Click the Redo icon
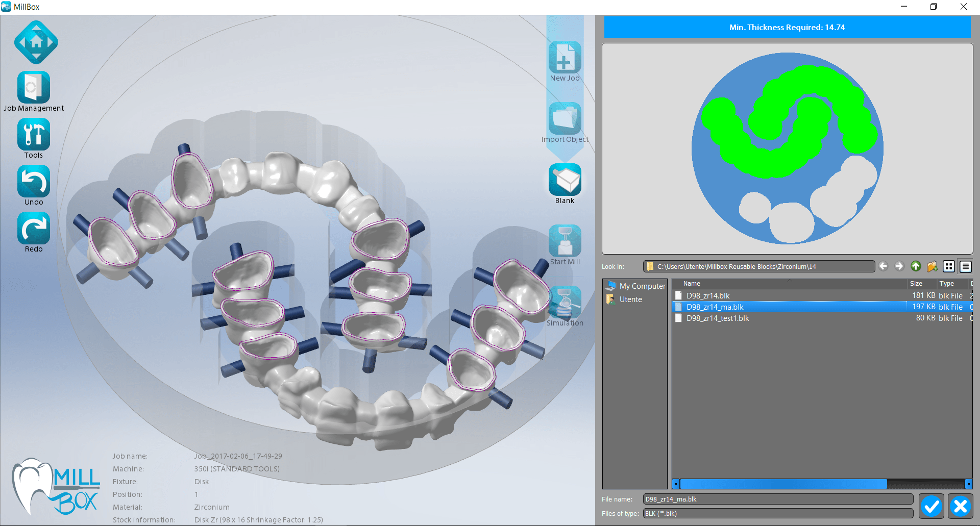 34,228
